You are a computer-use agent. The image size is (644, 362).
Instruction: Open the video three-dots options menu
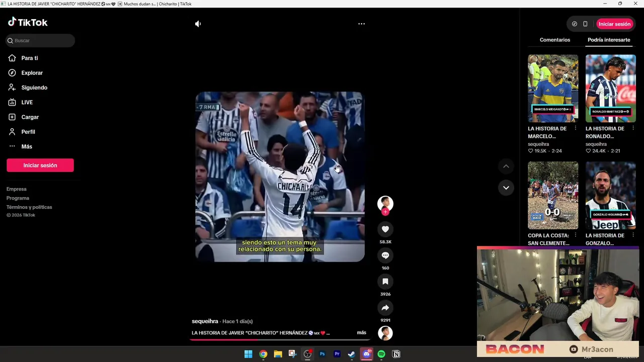[361, 24]
